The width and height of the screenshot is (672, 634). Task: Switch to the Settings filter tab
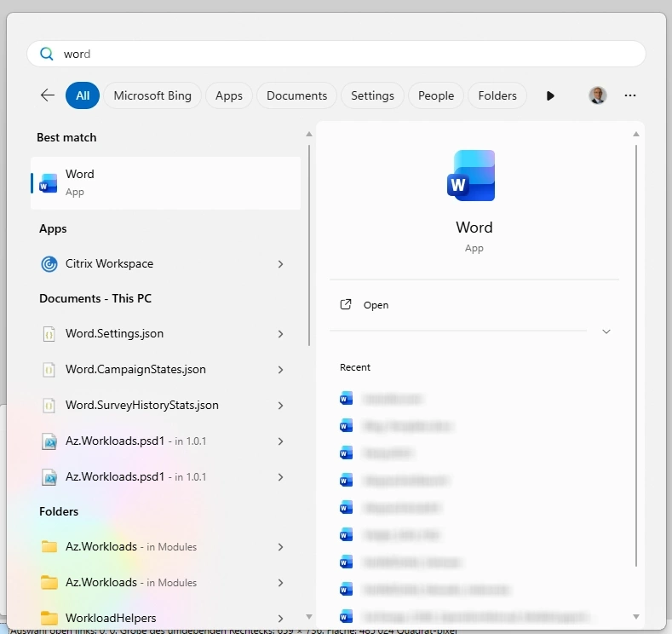372,95
